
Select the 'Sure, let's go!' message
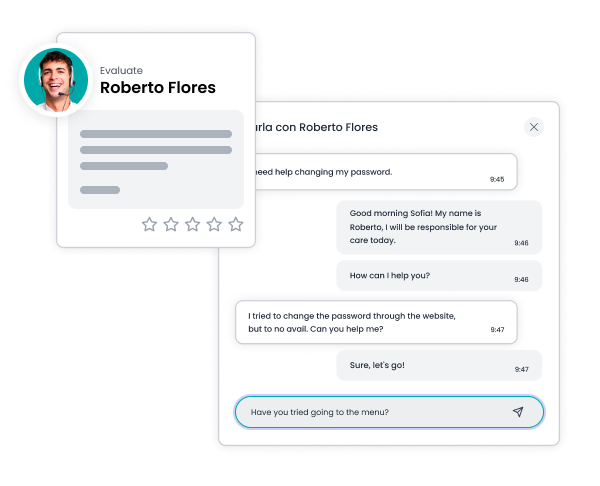click(439, 365)
